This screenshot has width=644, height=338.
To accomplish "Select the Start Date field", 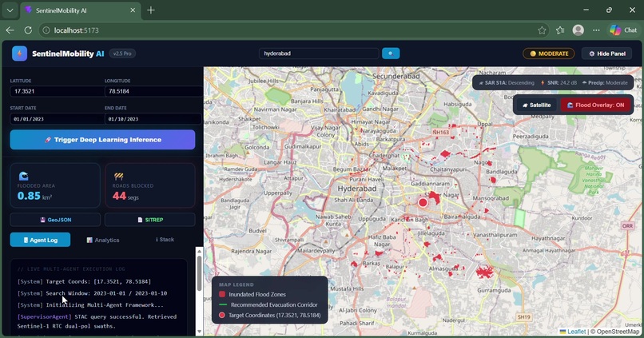I will pyautogui.click(x=57, y=119).
